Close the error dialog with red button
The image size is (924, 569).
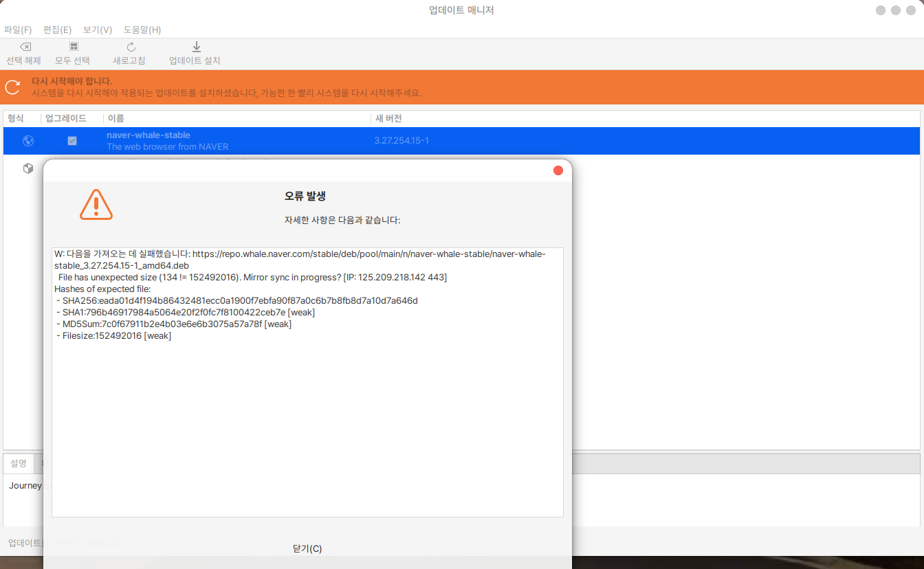click(x=558, y=170)
